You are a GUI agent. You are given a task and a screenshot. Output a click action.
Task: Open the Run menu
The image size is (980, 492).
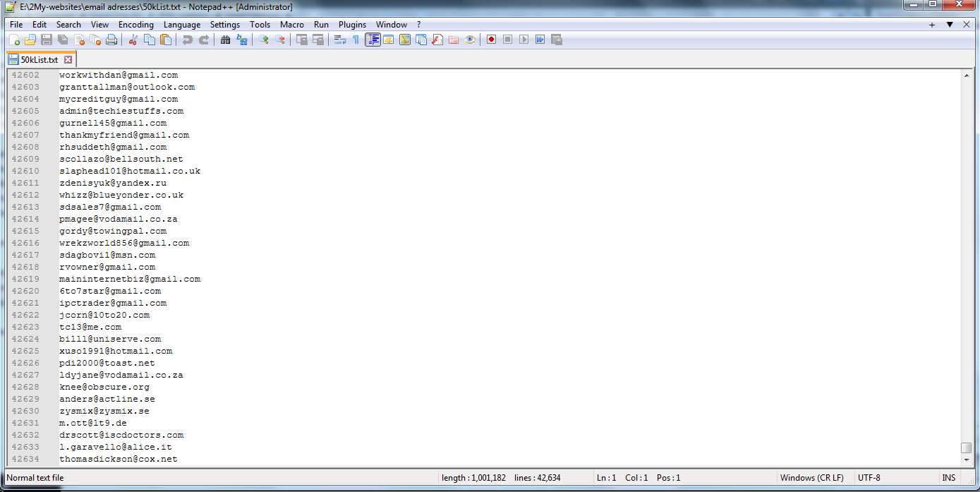click(x=322, y=25)
